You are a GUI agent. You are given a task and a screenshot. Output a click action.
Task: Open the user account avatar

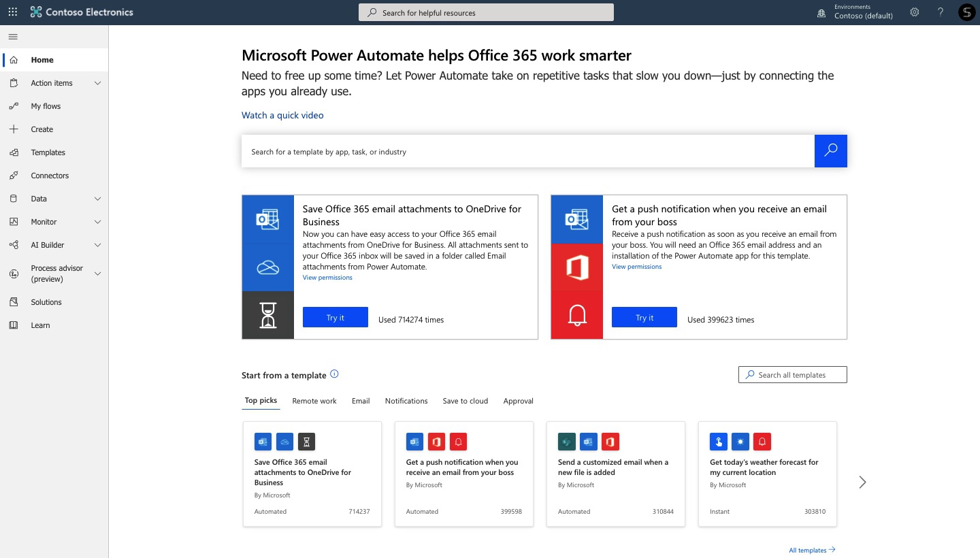(966, 12)
